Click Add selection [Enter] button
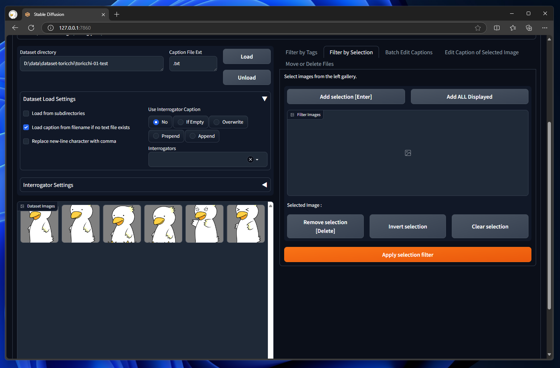560x368 pixels. [x=346, y=96]
